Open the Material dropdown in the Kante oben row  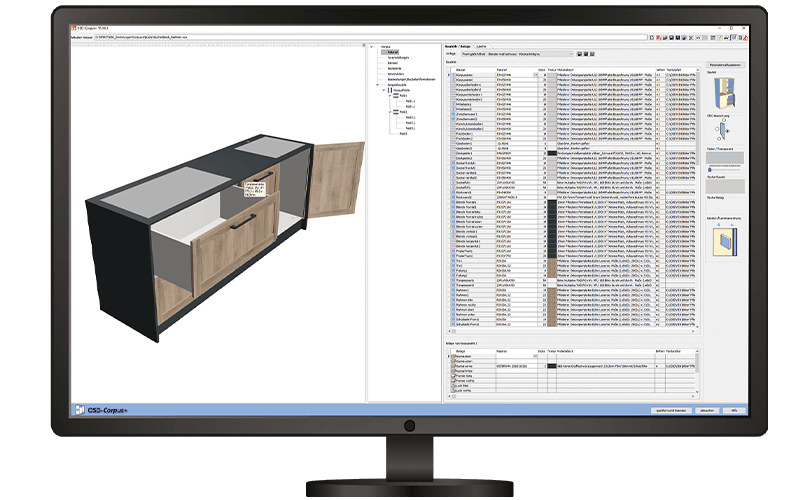pyautogui.click(x=535, y=356)
